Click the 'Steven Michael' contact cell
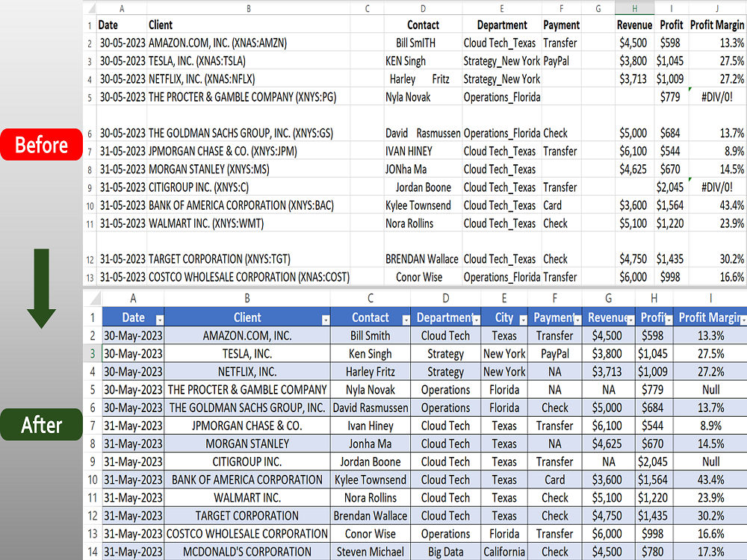Viewport: 747px width, 560px height. (x=371, y=552)
